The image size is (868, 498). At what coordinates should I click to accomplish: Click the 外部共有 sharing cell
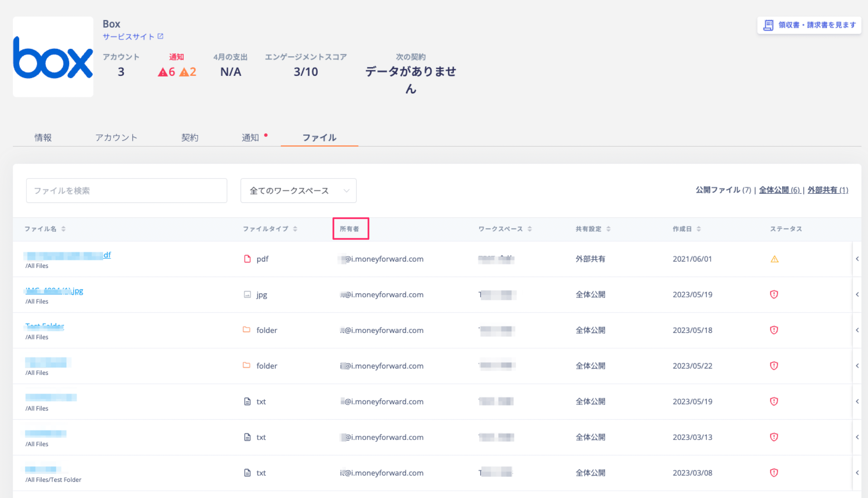pyautogui.click(x=591, y=259)
